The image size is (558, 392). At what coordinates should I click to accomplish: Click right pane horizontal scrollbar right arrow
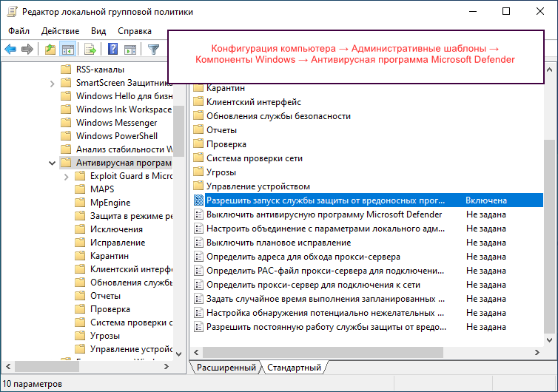click(537, 352)
